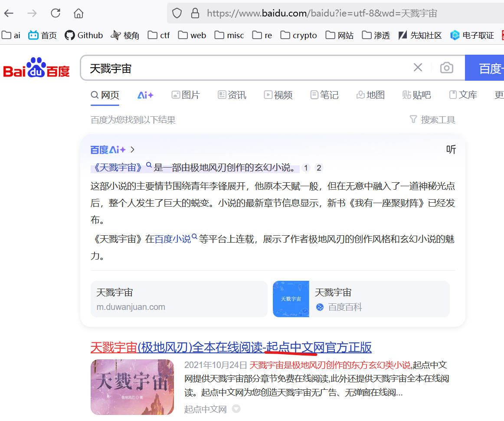Click the padlock site security icon
The image size is (504, 421).
(195, 13)
